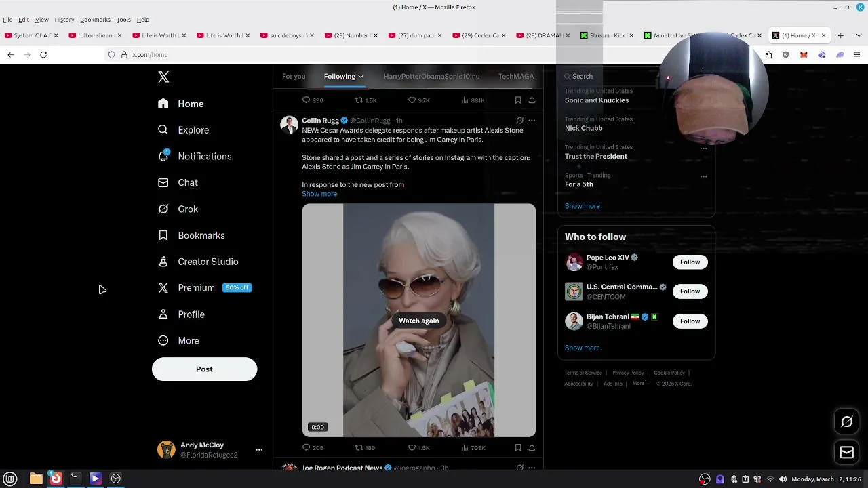
Task: Repost the top post with 1.5K reposts
Action: [366, 100]
